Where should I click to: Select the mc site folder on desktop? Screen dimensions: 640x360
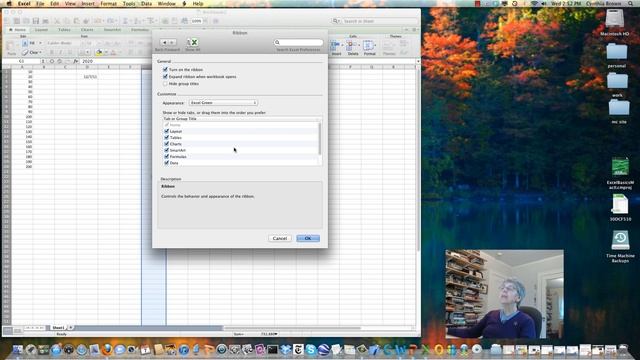click(619, 108)
